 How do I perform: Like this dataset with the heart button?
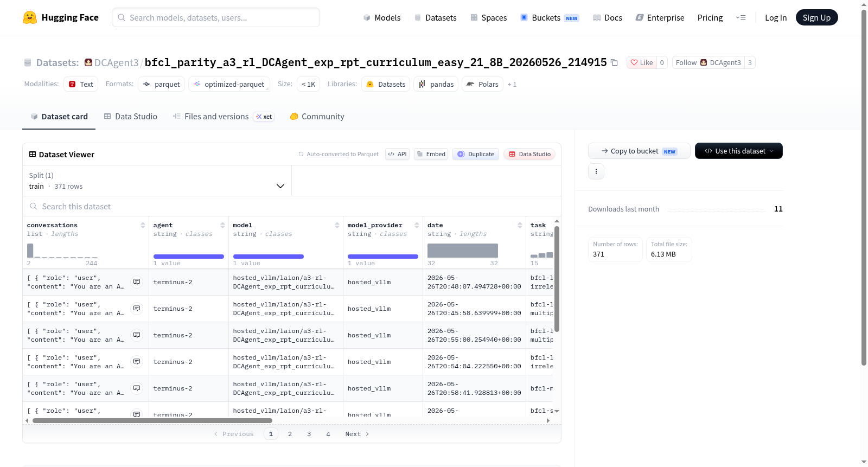(x=641, y=62)
